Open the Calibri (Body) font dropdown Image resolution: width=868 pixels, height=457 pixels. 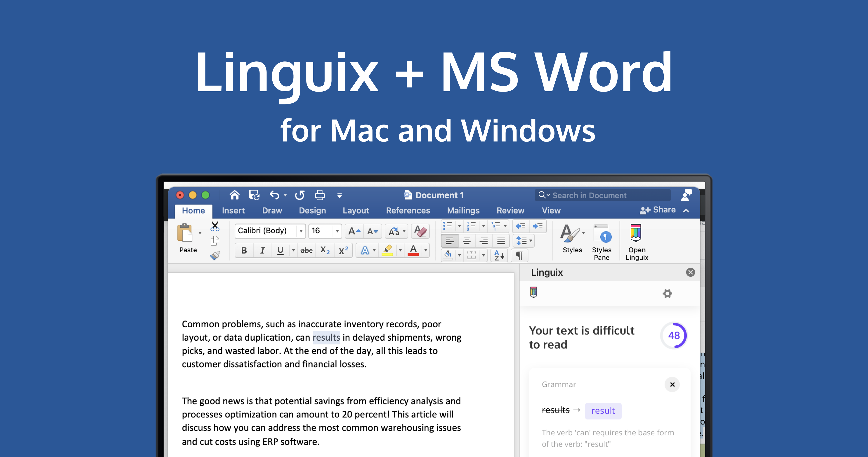pos(301,231)
